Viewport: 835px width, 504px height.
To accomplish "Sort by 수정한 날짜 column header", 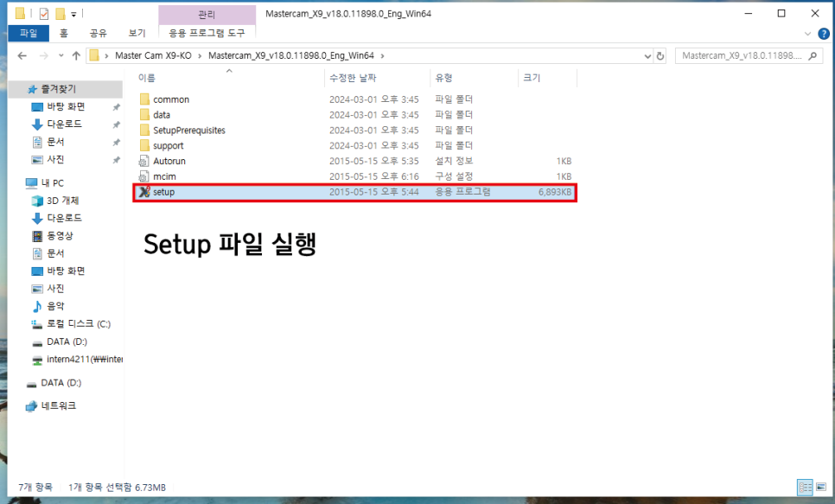I will click(x=353, y=78).
